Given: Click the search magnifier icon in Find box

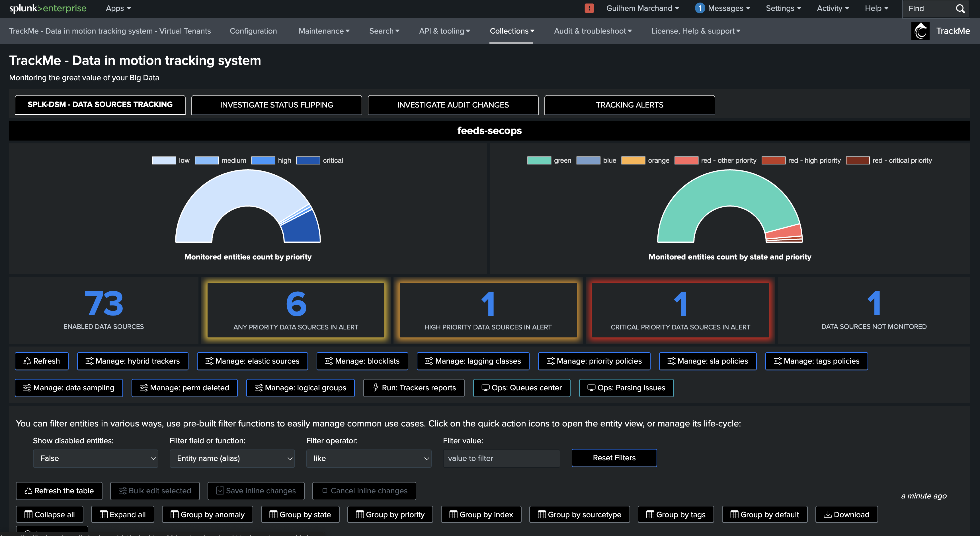Looking at the screenshot, I should [x=960, y=8].
